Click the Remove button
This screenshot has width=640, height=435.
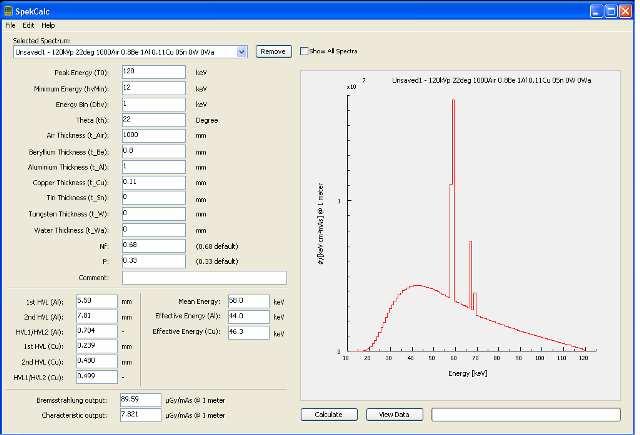point(273,51)
